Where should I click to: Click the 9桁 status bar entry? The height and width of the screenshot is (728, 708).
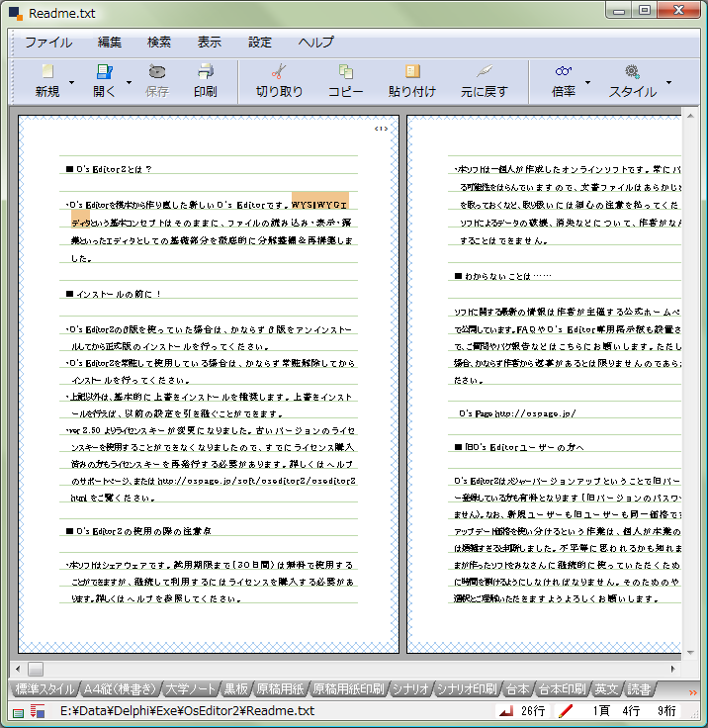pos(666,711)
